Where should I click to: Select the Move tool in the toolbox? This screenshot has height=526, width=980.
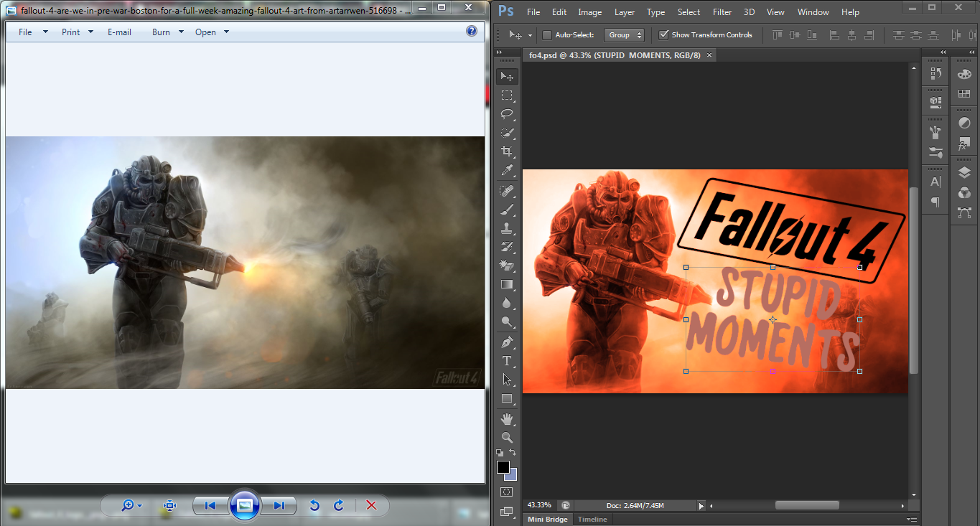pyautogui.click(x=507, y=77)
